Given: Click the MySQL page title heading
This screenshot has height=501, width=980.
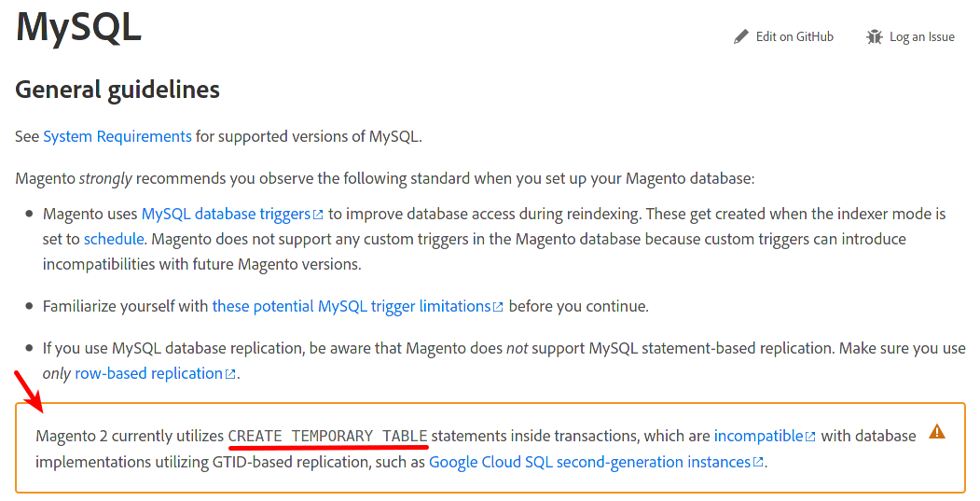Looking at the screenshot, I should pos(78,26).
